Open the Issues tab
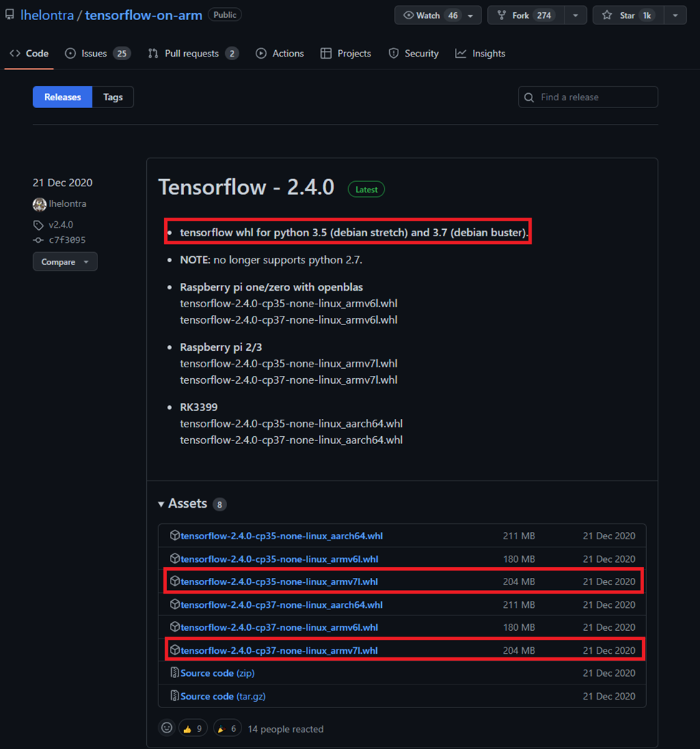The height and width of the screenshot is (749, 700). [x=97, y=54]
